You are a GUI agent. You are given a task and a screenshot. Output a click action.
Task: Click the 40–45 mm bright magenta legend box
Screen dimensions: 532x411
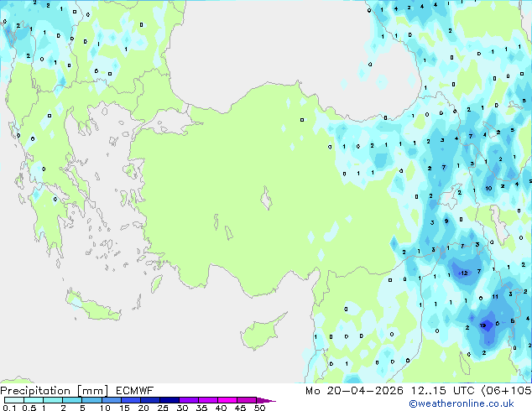[x=227, y=400]
